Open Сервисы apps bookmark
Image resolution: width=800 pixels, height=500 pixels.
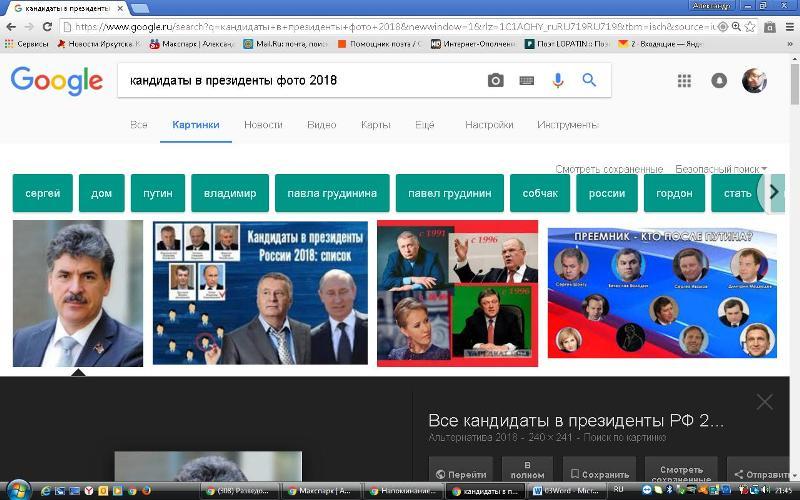pyautogui.click(x=26, y=44)
